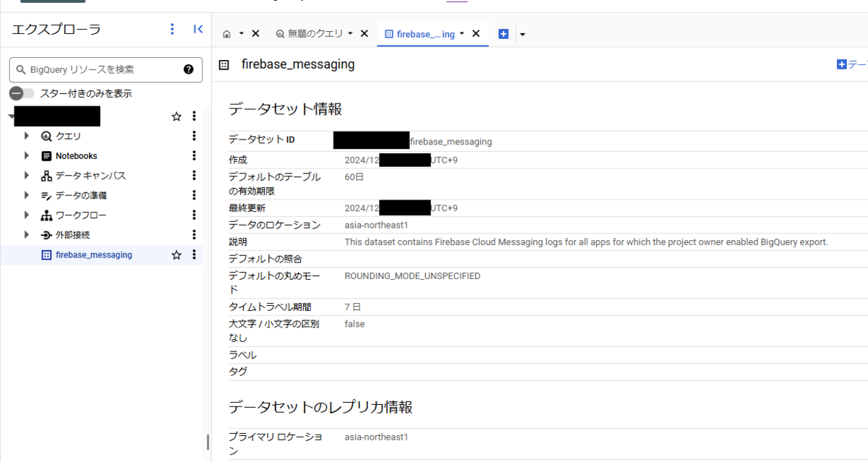Click the 外部接続 icon in tree
868x462 pixels.
(46, 235)
